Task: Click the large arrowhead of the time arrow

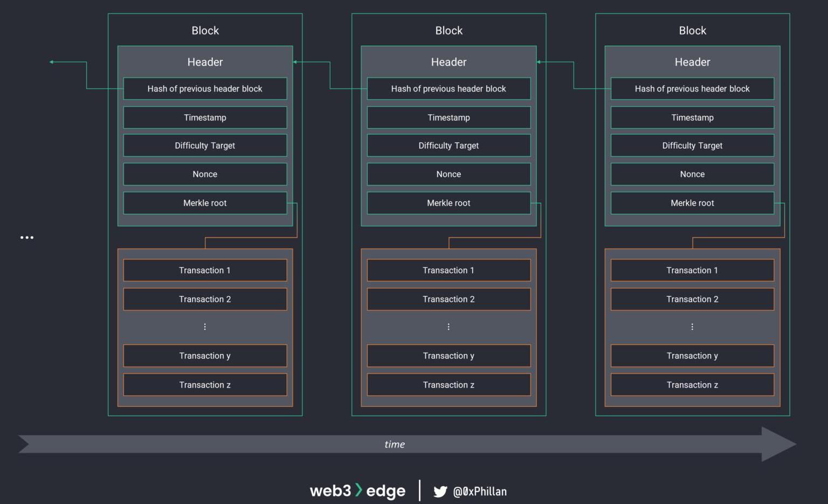Action: click(x=778, y=444)
